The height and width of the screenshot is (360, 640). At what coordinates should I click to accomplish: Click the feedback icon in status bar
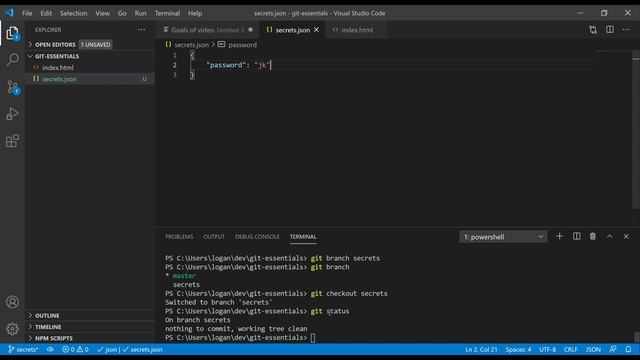(613, 349)
